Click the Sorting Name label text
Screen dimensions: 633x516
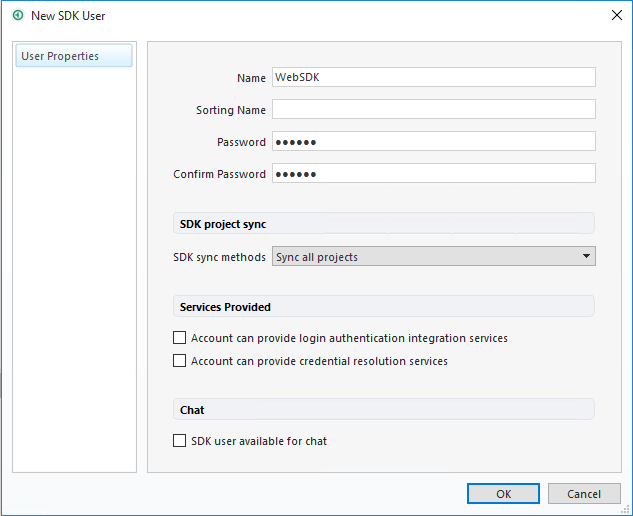tap(231, 110)
